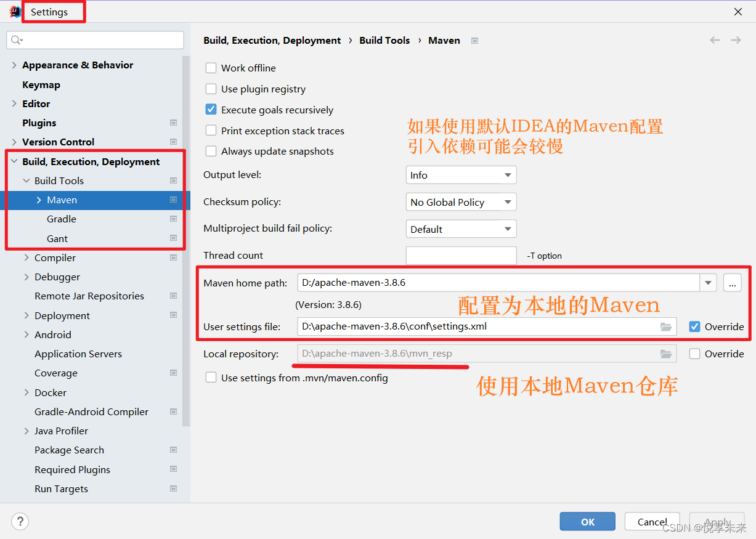This screenshot has width=756, height=539.
Task: Click the folder browse icon in Local repository field
Action: point(666,354)
